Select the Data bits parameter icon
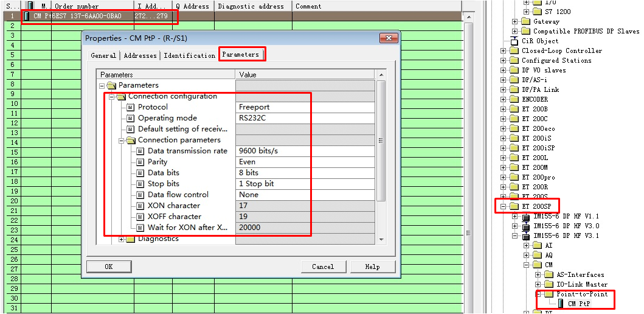 pyautogui.click(x=140, y=173)
